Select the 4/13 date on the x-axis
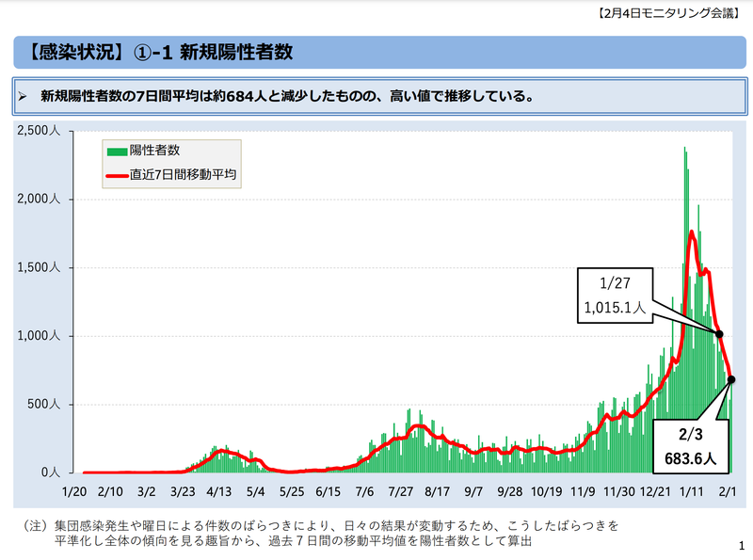This screenshot has height=560, width=753. coord(219,491)
